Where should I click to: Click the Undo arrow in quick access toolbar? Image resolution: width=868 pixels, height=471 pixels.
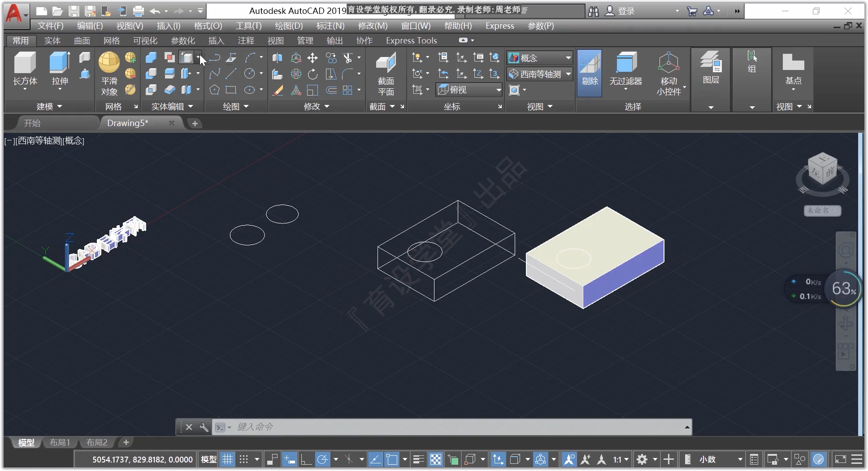[155, 11]
